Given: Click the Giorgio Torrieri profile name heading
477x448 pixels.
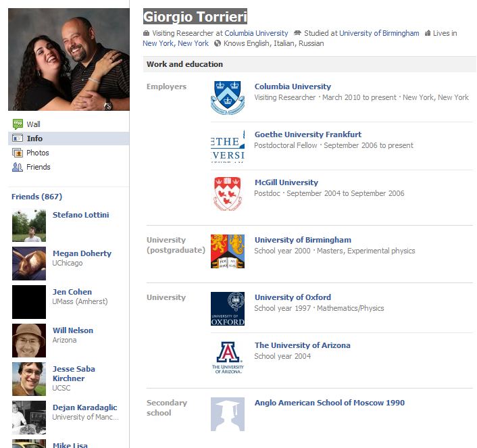Looking at the screenshot, I should (195, 17).
